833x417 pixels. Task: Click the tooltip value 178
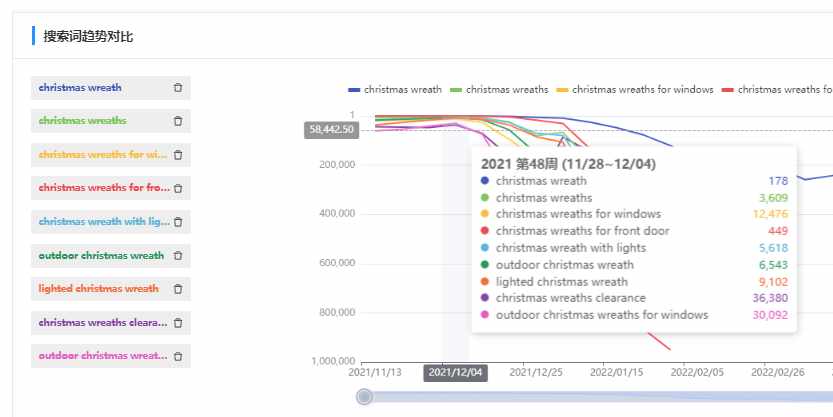point(778,181)
